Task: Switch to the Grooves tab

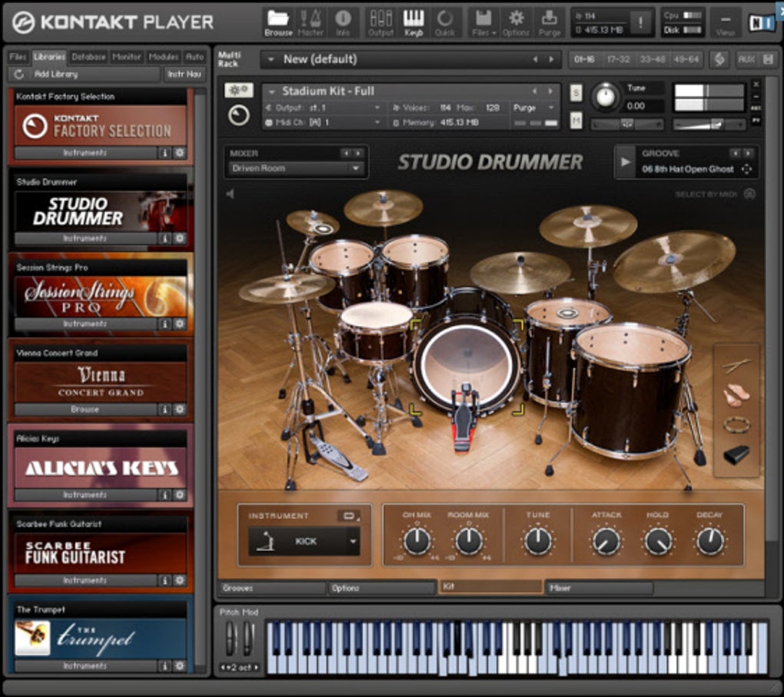Action: (x=271, y=588)
